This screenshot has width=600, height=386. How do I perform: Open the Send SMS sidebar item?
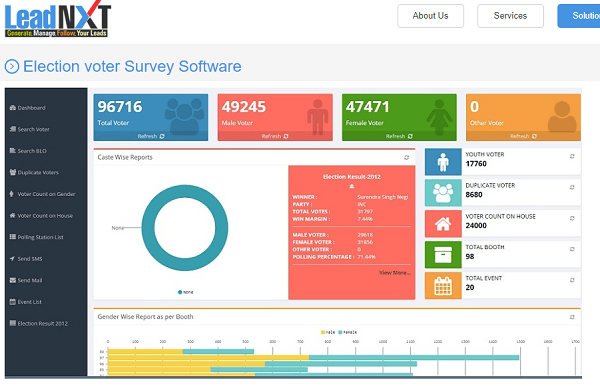coord(26,259)
